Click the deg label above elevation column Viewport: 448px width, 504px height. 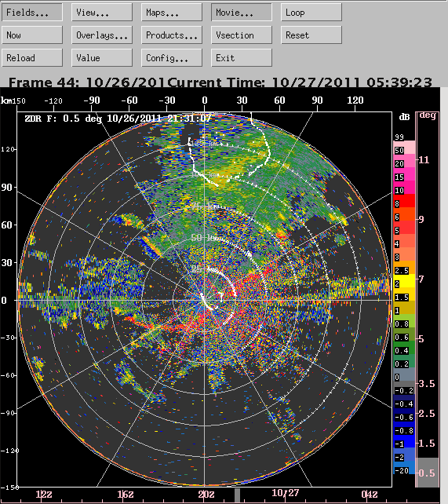[428, 115]
